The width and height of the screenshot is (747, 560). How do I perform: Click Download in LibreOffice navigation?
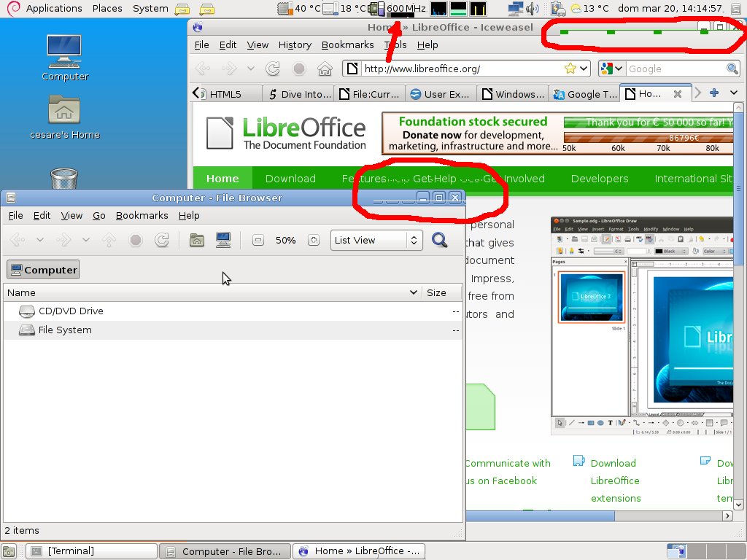tap(290, 179)
